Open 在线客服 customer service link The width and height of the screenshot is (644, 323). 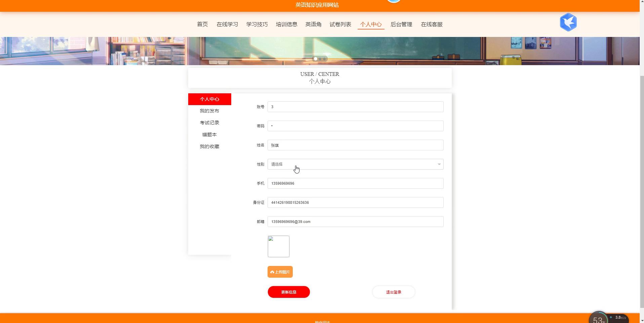point(432,25)
